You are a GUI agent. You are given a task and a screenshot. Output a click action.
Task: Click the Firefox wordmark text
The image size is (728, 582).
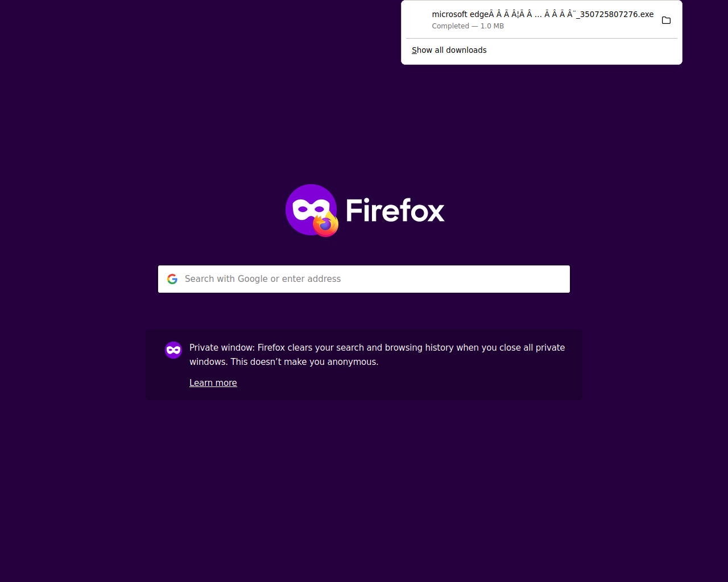395,210
